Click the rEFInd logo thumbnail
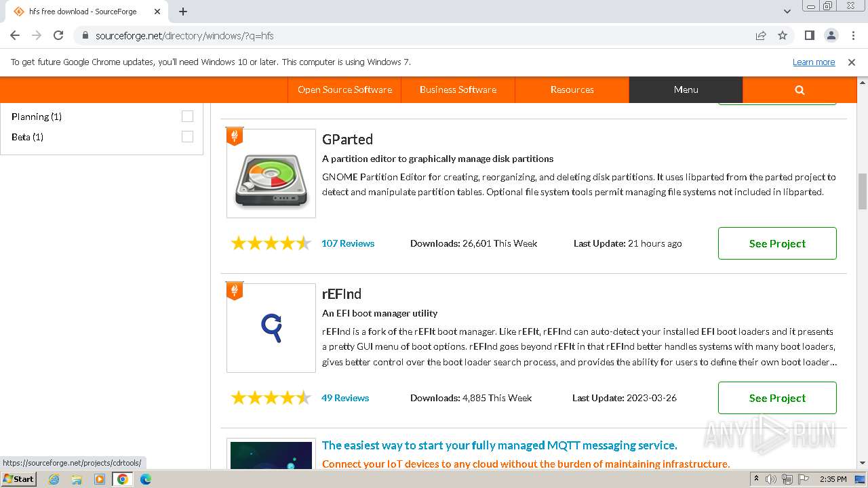Screen dimensions: 868x488 (x=271, y=328)
